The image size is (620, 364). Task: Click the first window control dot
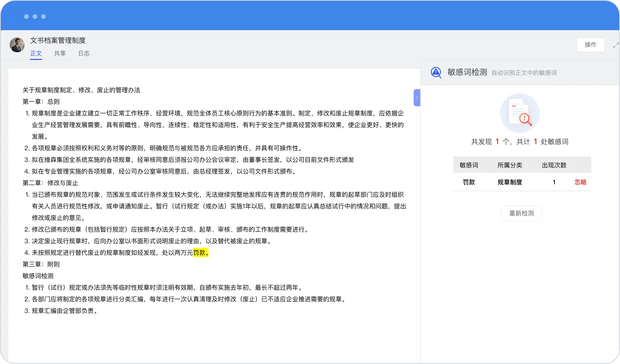point(26,17)
